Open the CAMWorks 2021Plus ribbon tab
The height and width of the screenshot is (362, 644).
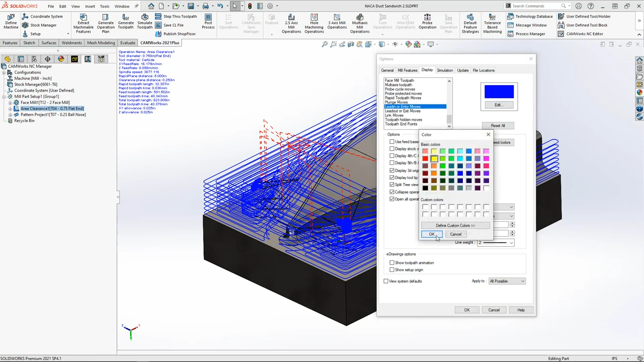159,43
